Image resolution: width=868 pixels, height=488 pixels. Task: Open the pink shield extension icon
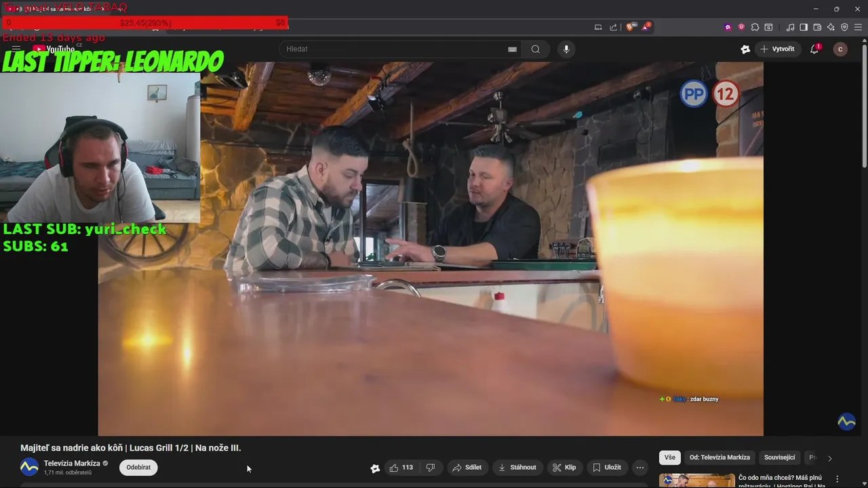[x=741, y=27]
